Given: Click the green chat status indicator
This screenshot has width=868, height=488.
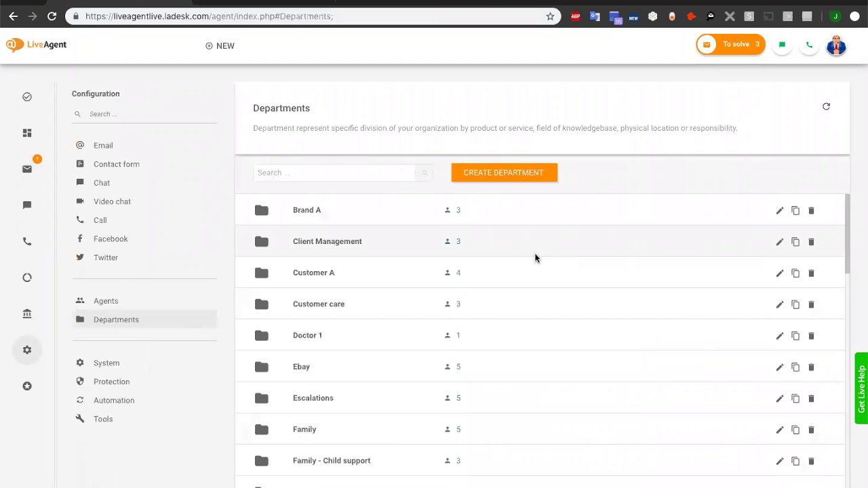Looking at the screenshot, I should pos(782,45).
